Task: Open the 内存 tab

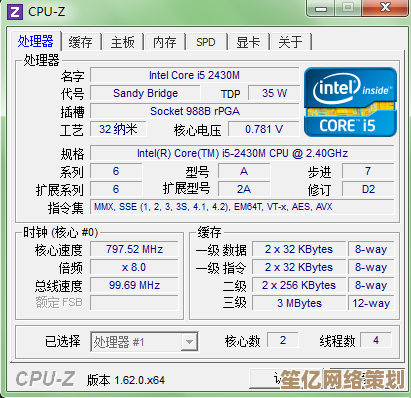Action: [165, 42]
